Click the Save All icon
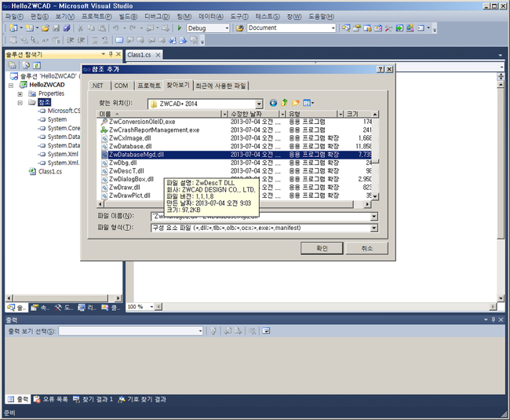This screenshot has width=510, height=420. point(67,28)
